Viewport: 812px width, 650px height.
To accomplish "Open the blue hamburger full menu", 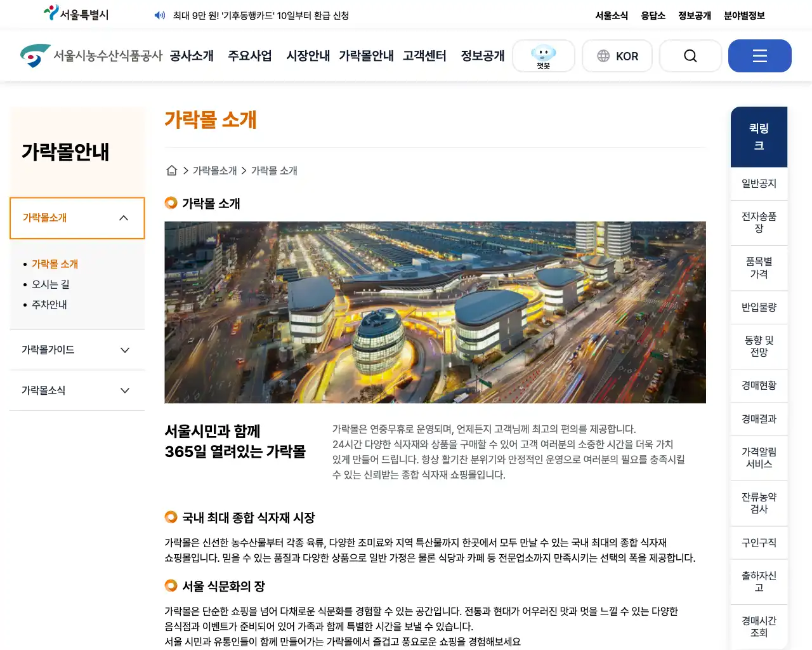I will [x=759, y=56].
